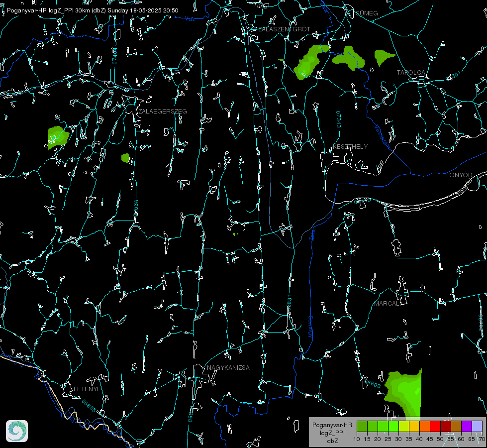Click the 06803 road number label
Image resolution: width=487 pixels, height=448 pixels.
372,383
